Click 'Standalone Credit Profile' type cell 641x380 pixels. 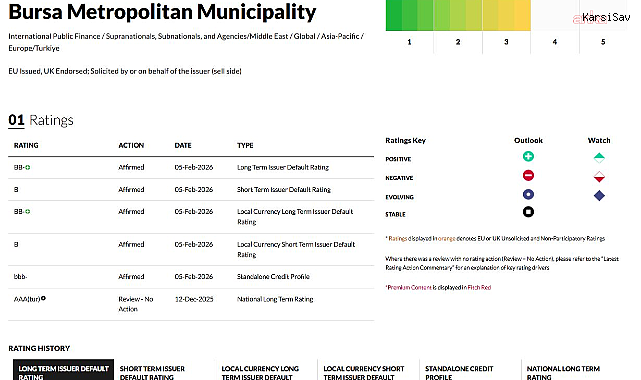[273, 277]
